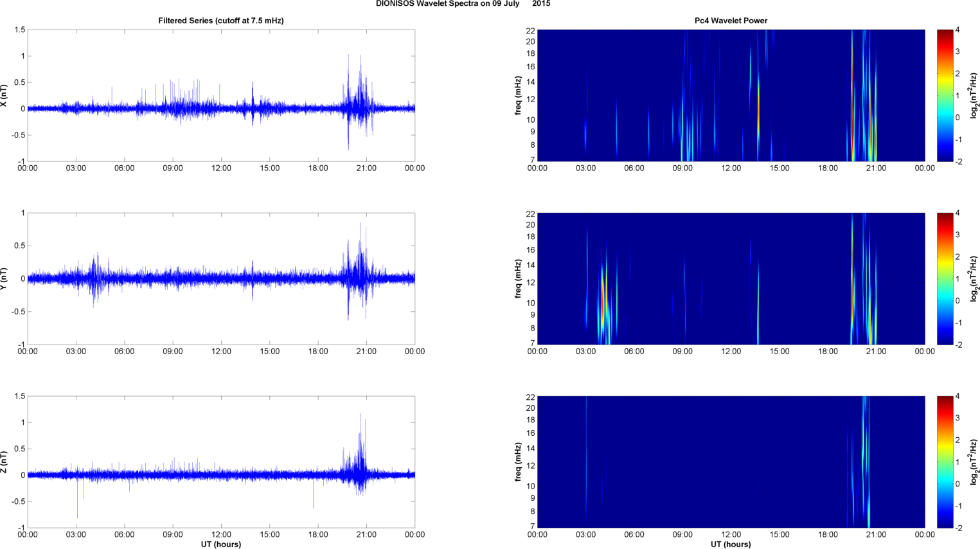This screenshot has height=549, width=980.
Task: Click the Y (nT) axis label
Action: [4, 279]
